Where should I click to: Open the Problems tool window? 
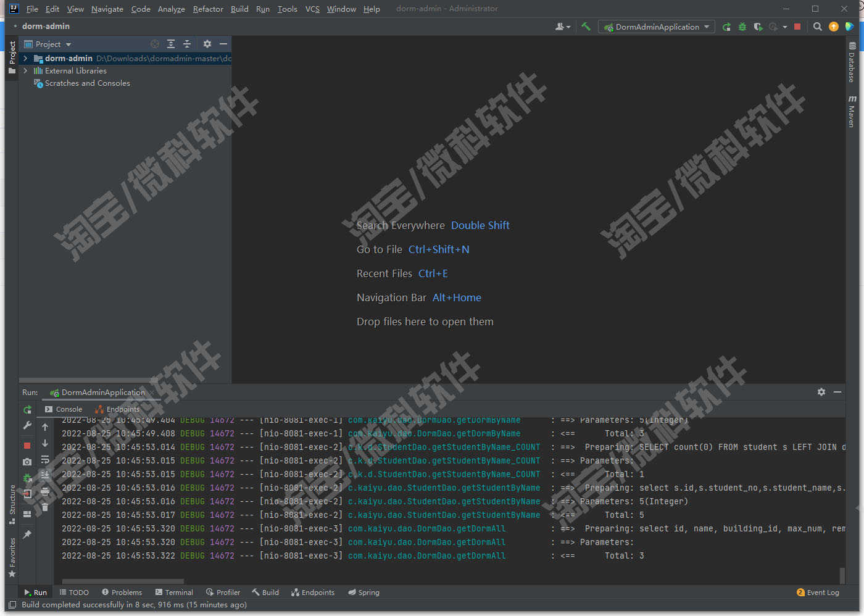pyautogui.click(x=122, y=593)
